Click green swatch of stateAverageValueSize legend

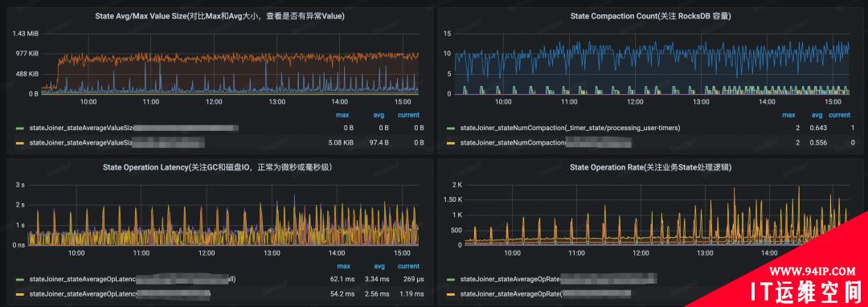(20, 128)
